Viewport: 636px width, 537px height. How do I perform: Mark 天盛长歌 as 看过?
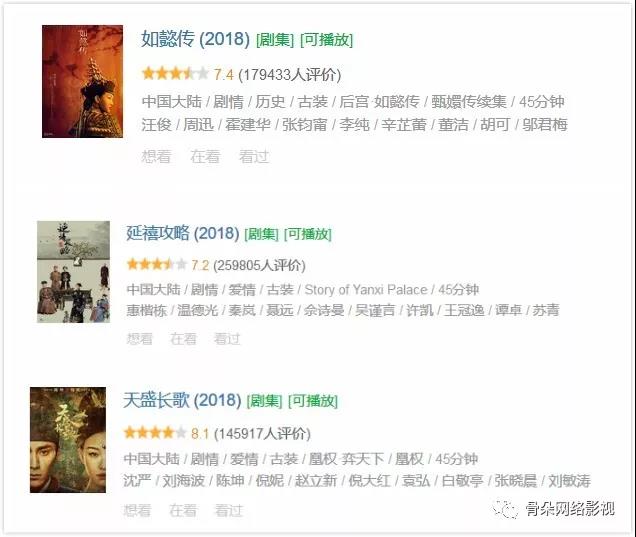click(229, 510)
